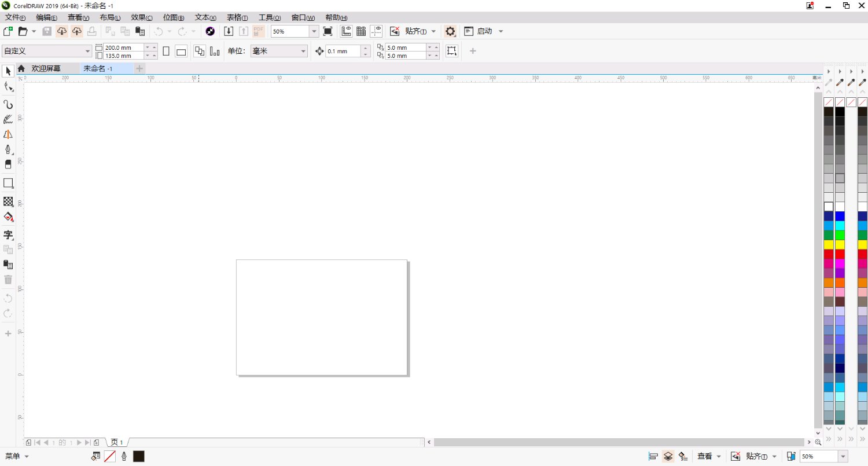Select the Transparency checkerboard tool
This screenshot has width=868, height=466.
coord(8,201)
